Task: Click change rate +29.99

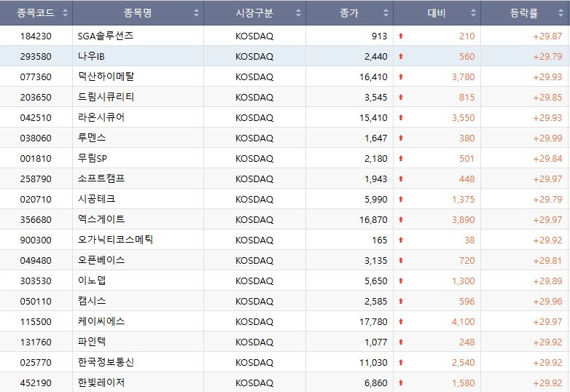Action: click(547, 138)
